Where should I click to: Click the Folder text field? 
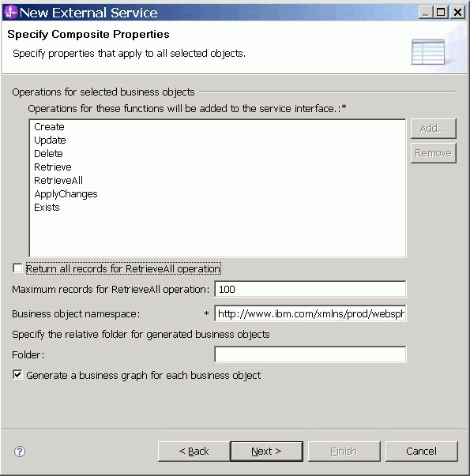click(x=310, y=354)
